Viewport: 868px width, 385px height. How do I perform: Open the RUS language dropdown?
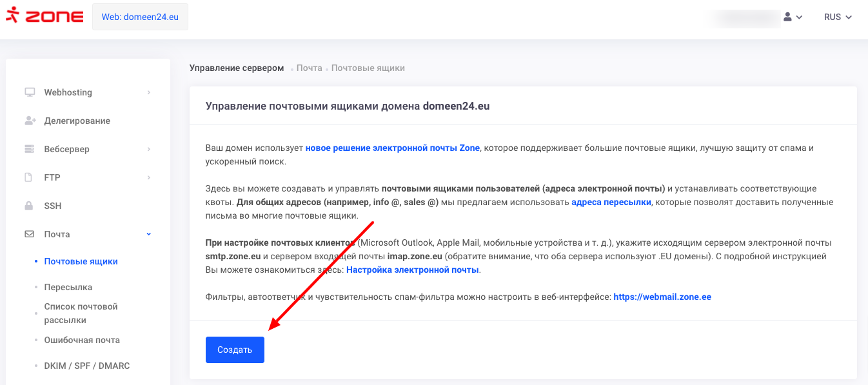(838, 17)
